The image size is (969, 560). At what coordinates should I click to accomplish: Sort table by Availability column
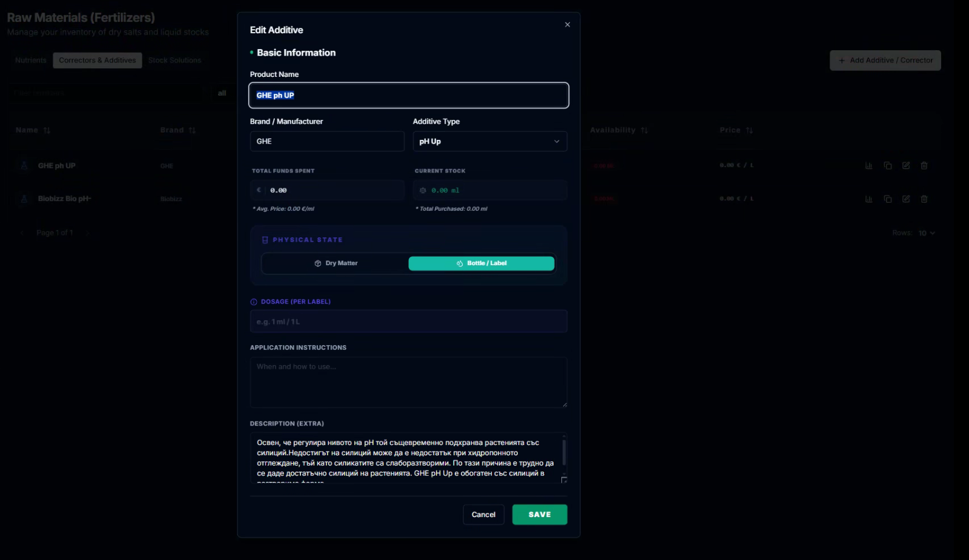619,130
